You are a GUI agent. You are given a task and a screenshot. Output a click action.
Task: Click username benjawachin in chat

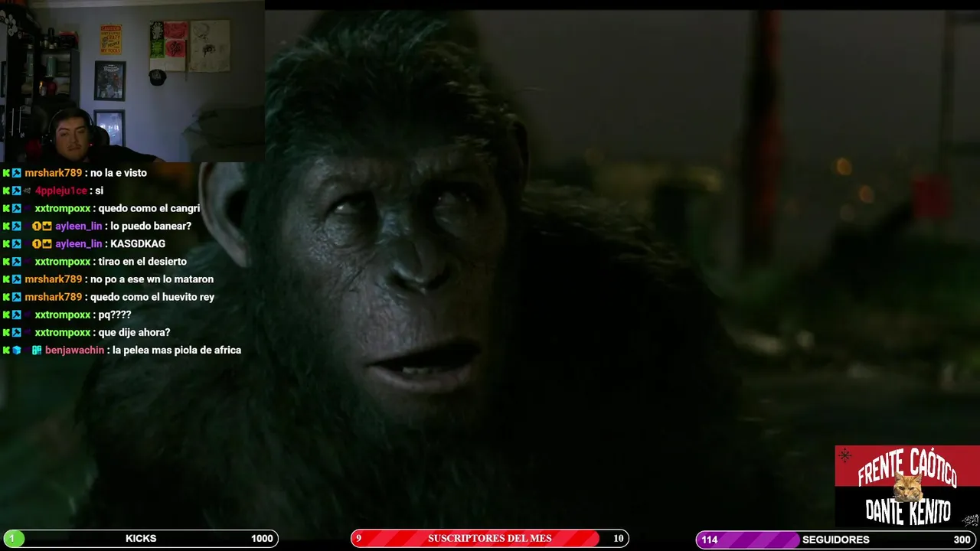(74, 350)
